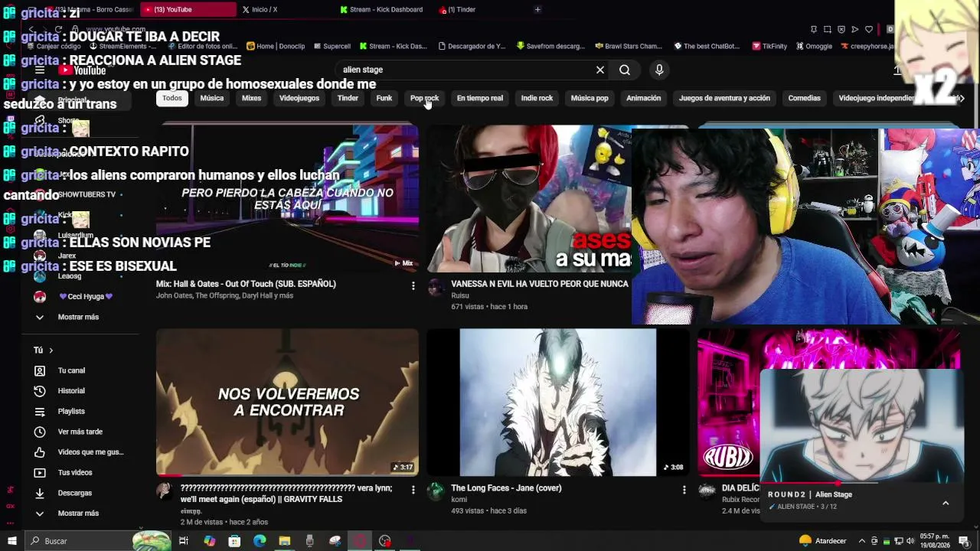Viewport: 980px width, 551px height.
Task: Open 'Playlists' in the sidebar
Action: 80,412
